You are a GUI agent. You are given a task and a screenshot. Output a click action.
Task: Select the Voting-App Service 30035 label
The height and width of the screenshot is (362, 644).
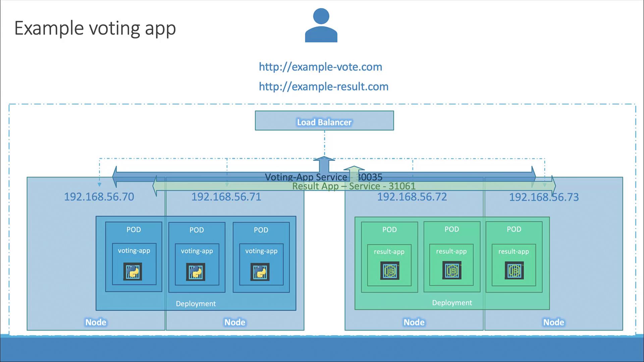coord(323,177)
